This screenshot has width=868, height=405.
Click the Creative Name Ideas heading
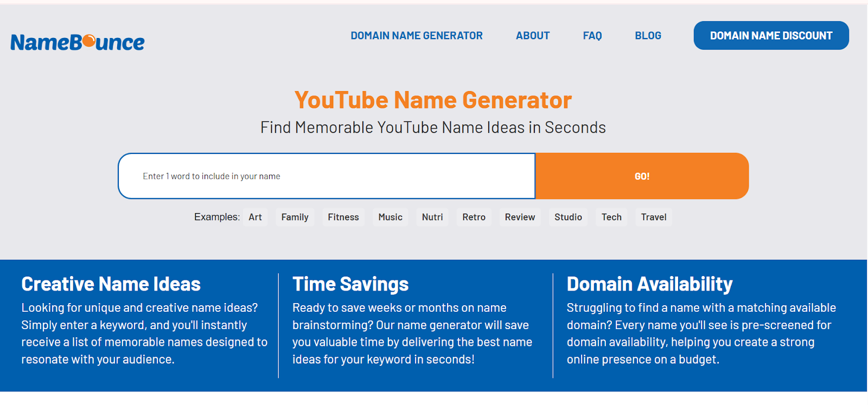[111, 284]
